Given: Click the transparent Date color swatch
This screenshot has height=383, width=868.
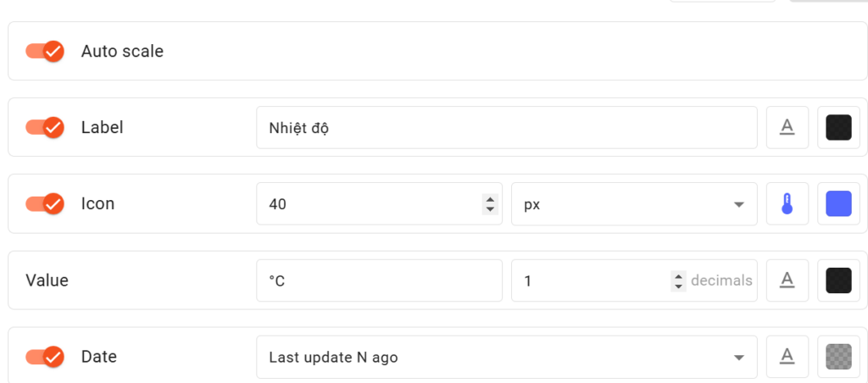Looking at the screenshot, I should pyautogui.click(x=838, y=357).
